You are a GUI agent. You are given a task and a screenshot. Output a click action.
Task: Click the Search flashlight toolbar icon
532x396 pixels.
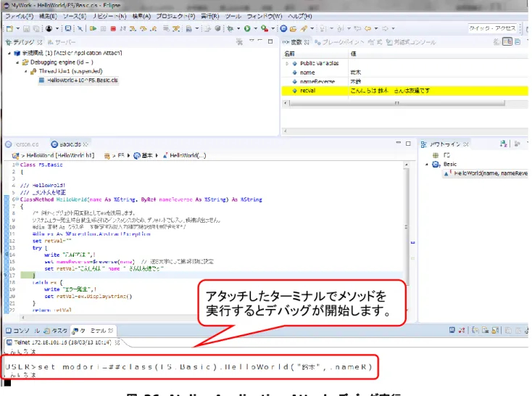point(304,29)
